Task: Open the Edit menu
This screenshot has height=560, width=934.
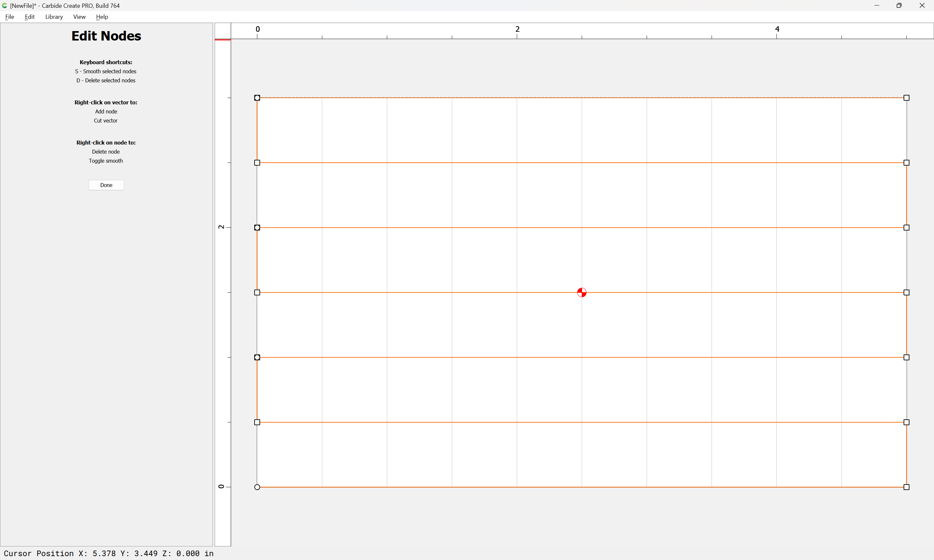Action: [x=30, y=17]
